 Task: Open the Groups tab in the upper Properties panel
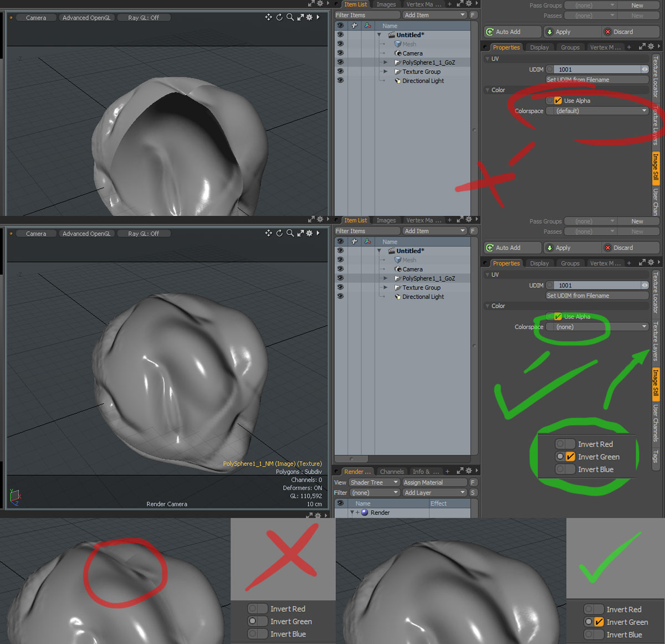(570, 48)
